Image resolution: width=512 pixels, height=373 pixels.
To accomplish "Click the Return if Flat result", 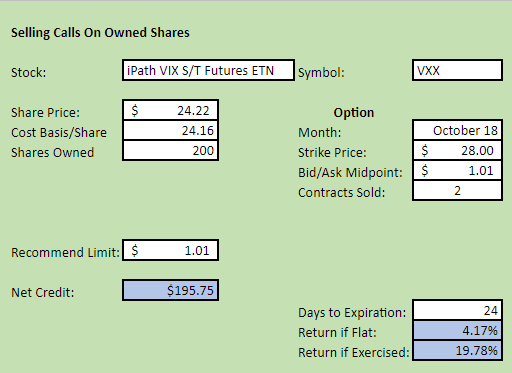I will (x=457, y=330).
